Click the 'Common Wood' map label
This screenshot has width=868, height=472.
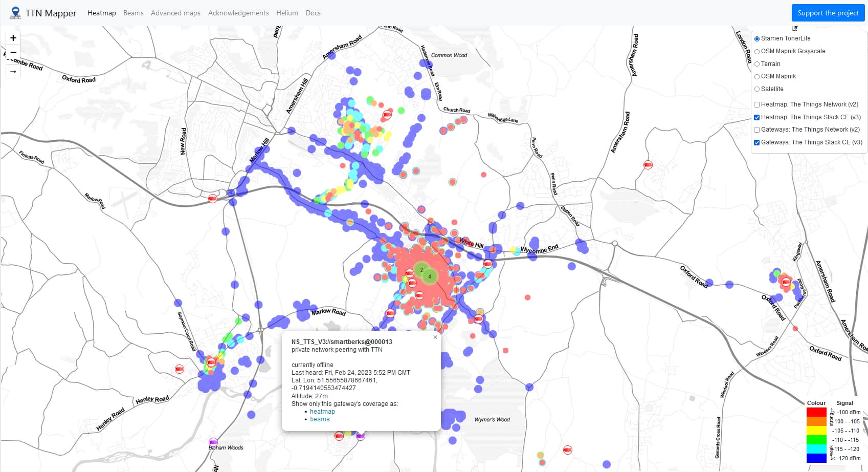449,55
